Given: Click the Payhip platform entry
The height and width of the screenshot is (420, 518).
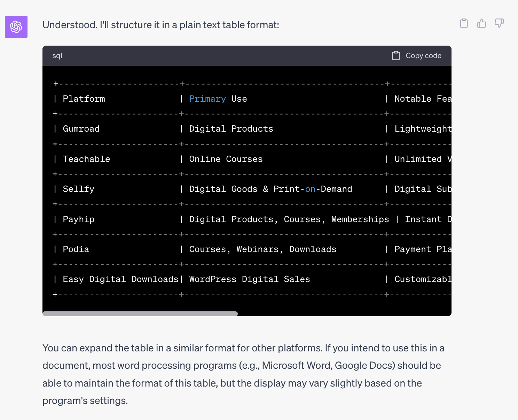Looking at the screenshot, I should pyautogui.click(x=79, y=219).
